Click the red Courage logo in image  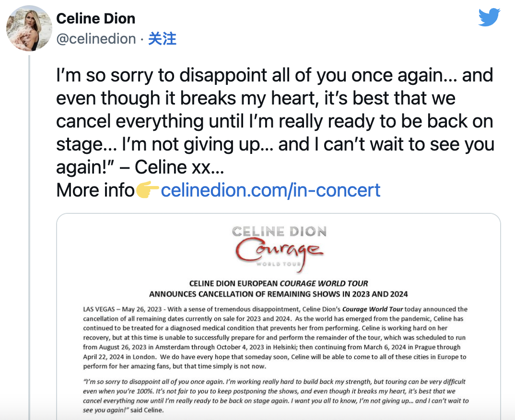pyautogui.click(x=278, y=251)
